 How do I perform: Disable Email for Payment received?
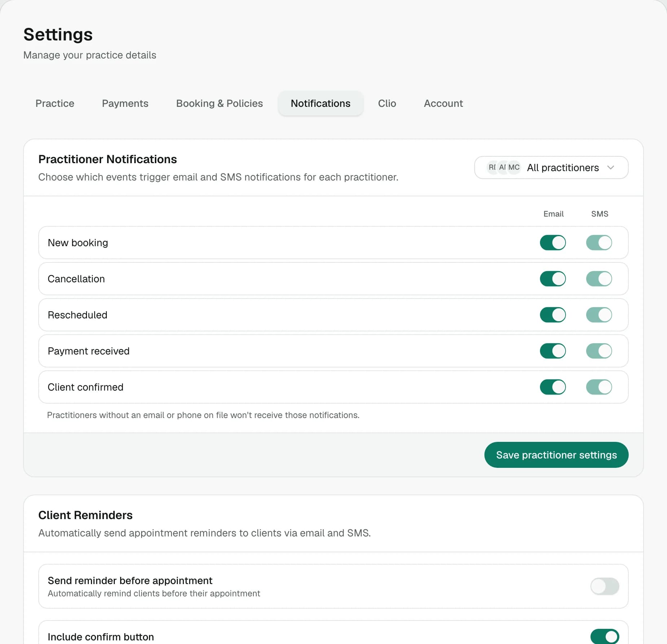(553, 351)
